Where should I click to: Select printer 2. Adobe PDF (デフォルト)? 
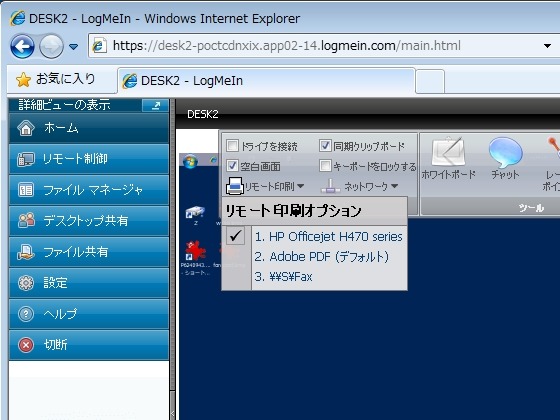tap(321, 256)
